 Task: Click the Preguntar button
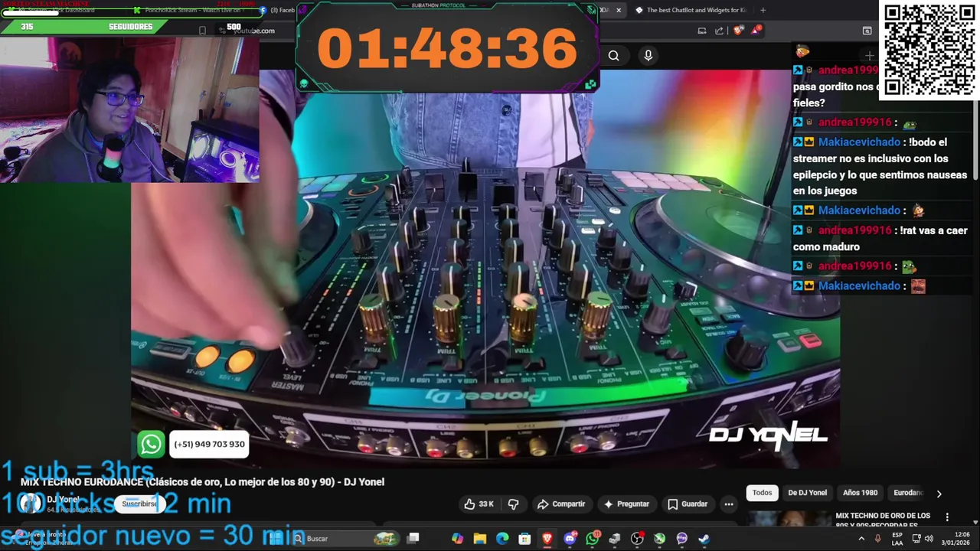click(626, 504)
